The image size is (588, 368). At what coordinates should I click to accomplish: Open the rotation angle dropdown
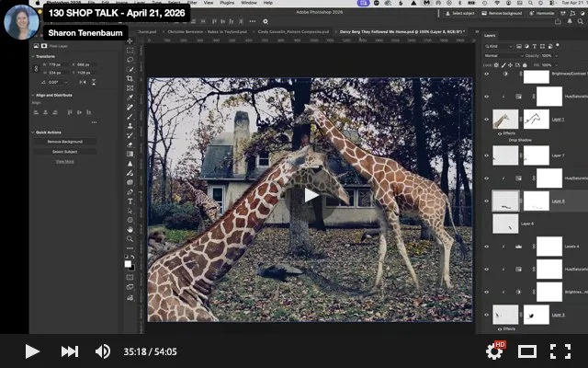[66, 82]
